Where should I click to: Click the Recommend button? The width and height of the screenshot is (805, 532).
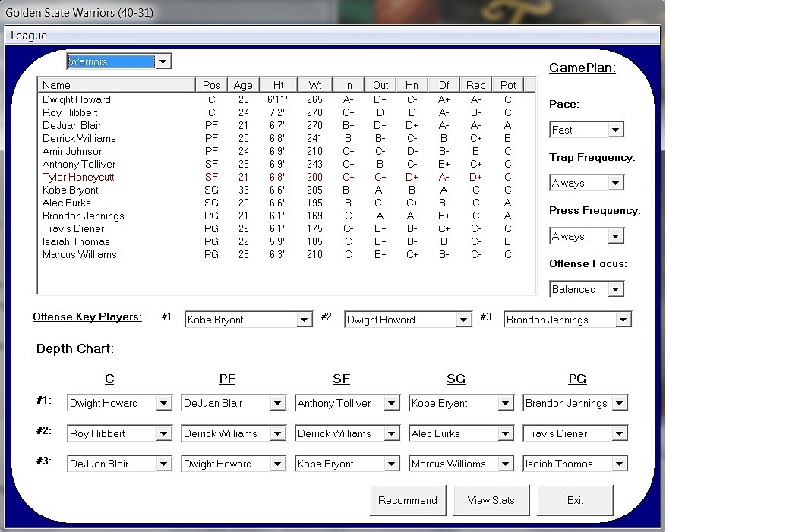coord(408,500)
